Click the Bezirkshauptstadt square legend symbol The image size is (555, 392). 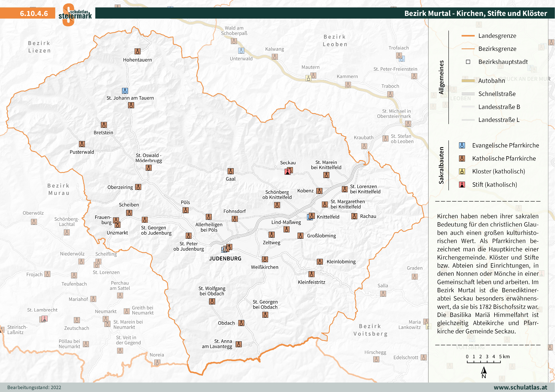[x=468, y=62]
